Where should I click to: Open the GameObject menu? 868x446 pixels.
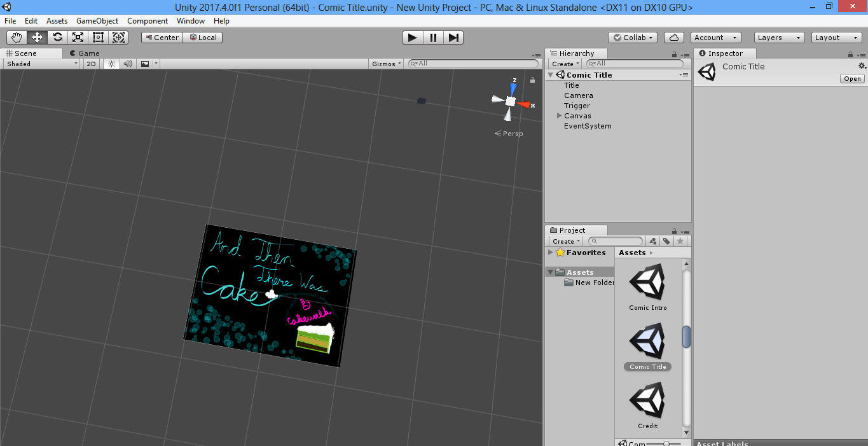pos(97,21)
